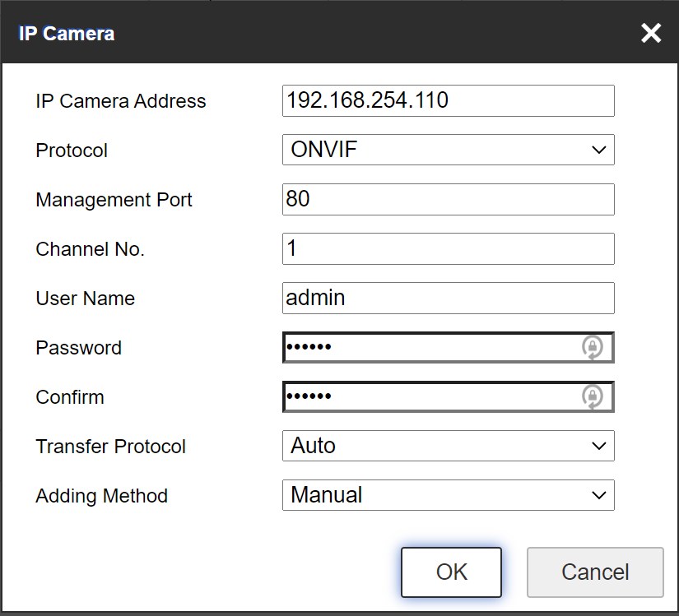Click inside the Confirm password field
679x616 pixels.
[428, 397]
